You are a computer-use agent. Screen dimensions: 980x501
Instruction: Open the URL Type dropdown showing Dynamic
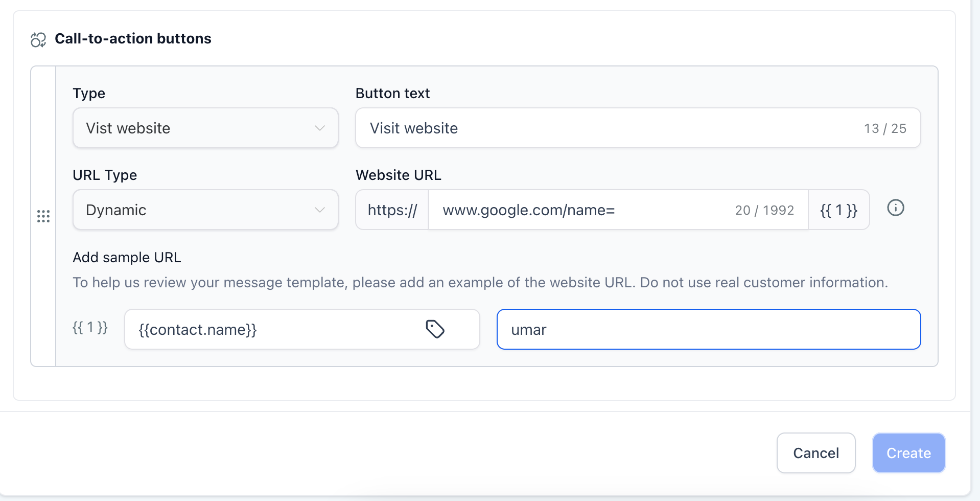205,210
